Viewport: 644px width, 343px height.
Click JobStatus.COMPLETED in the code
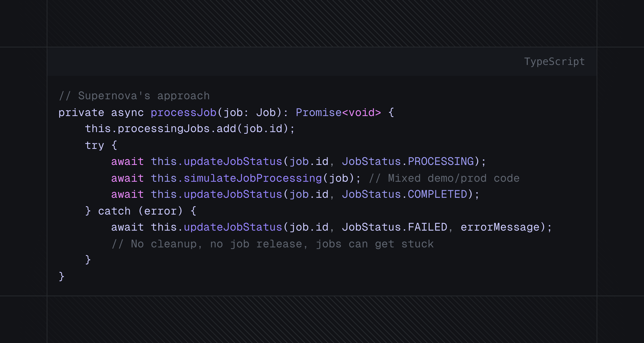(x=404, y=194)
